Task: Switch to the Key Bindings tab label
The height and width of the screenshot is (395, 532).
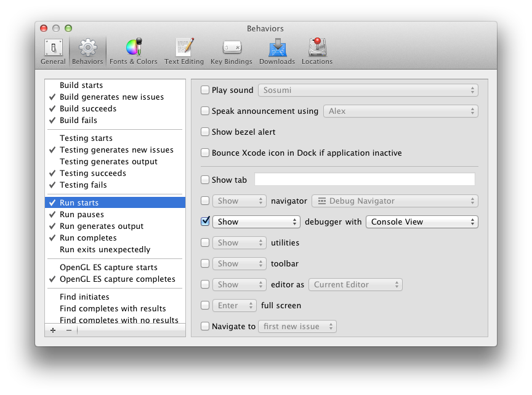Action: (232, 62)
